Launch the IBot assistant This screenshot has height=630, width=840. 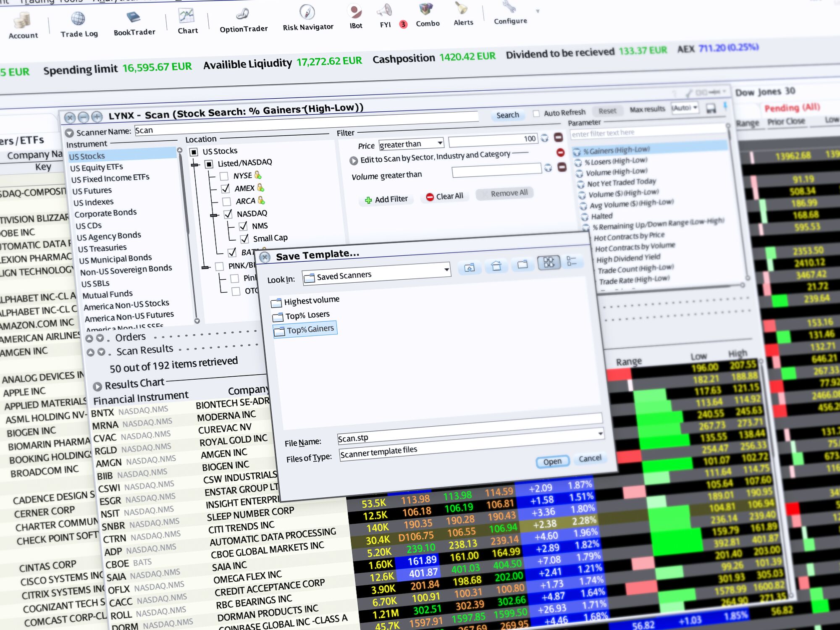click(x=356, y=16)
